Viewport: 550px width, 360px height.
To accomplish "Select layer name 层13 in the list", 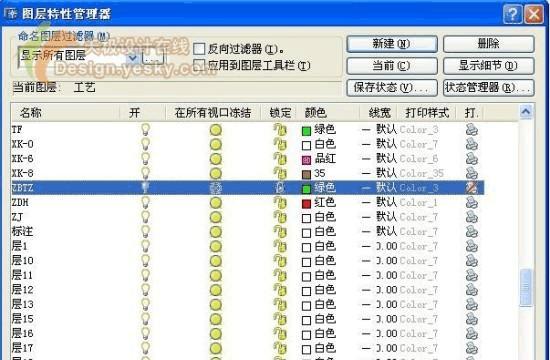I will click(23, 305).
